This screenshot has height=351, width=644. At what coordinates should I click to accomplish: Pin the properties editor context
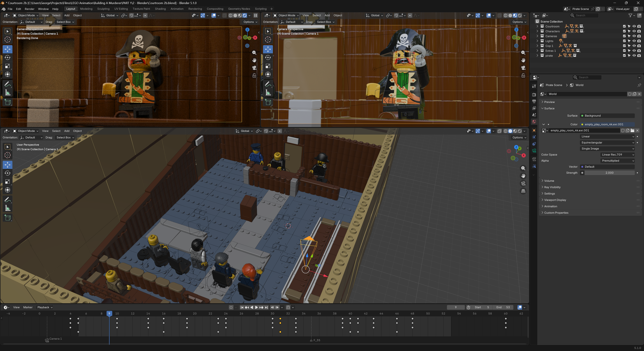coord(639,85)
